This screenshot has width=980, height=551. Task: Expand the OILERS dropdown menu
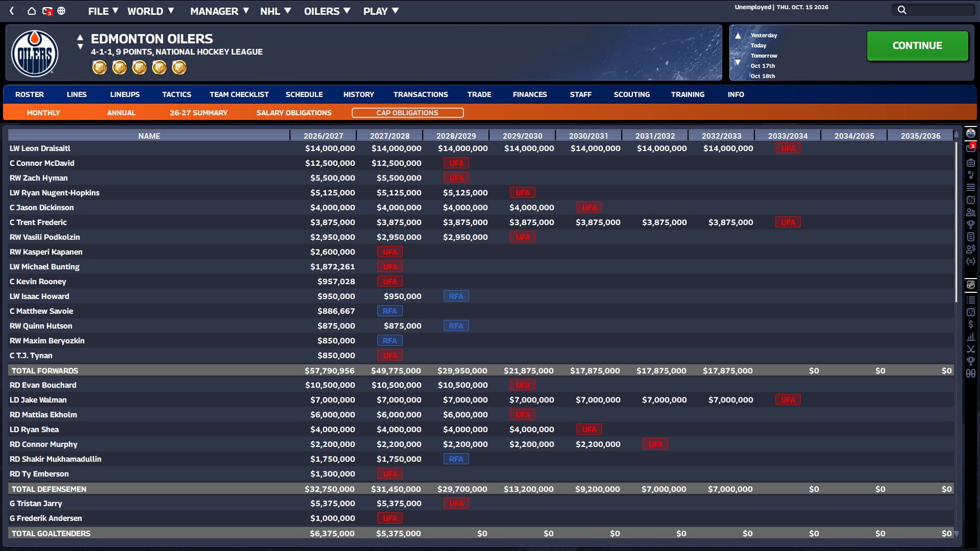tap(327, 11)
